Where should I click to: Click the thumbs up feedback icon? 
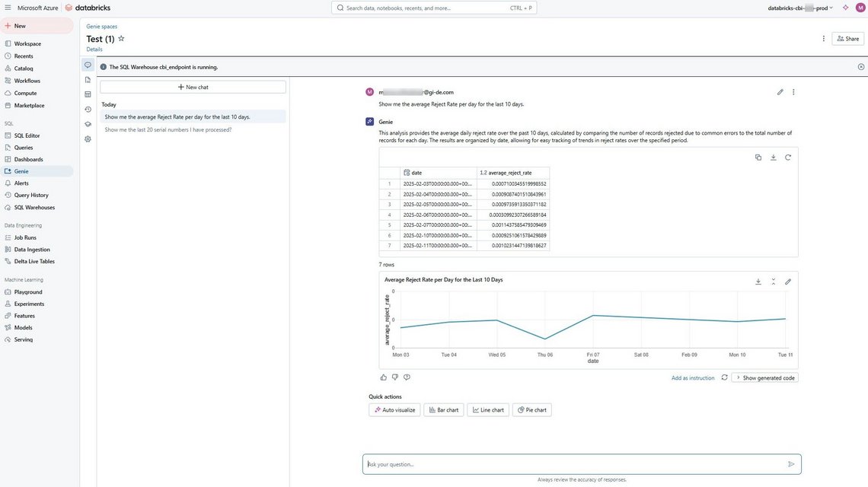383,377
